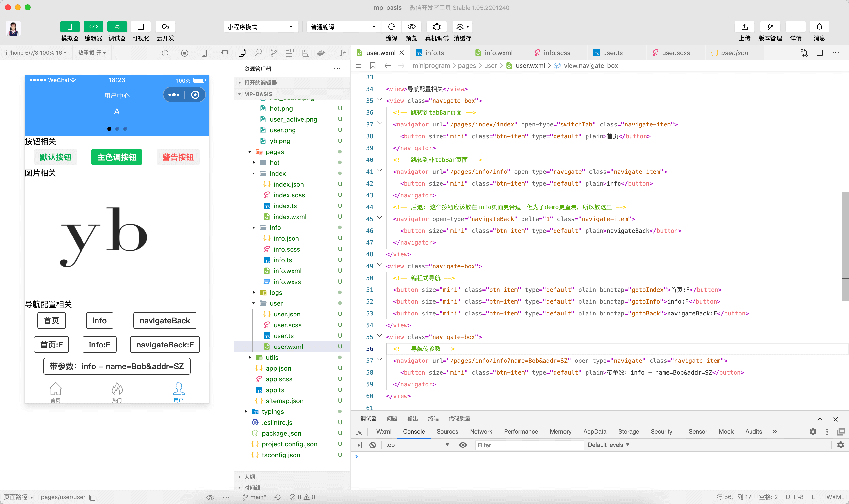This screenshot has width=849, height=504.
Task: Open the search panel icon
Action: point(258,53)
